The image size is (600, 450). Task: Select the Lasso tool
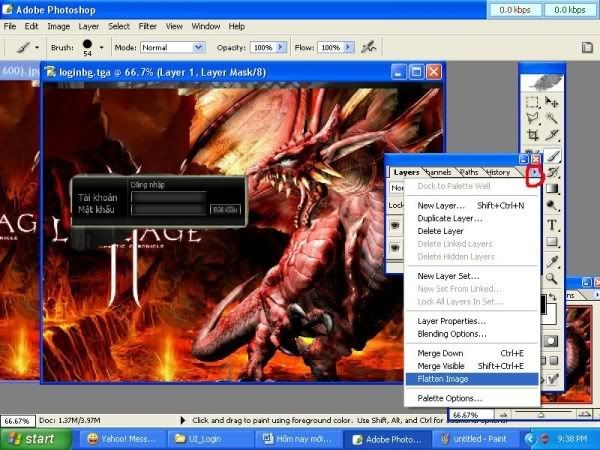[532, 118]
